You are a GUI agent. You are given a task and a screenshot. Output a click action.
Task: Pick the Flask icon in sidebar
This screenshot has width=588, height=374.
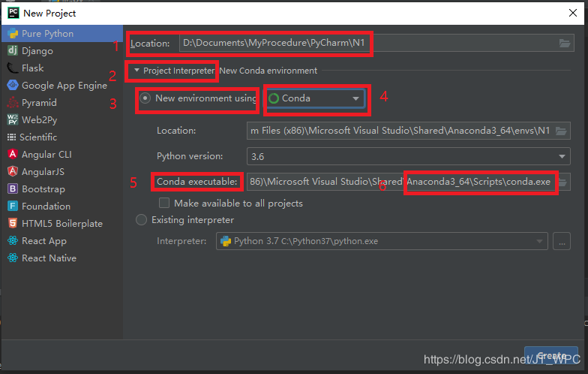point(13,68)
